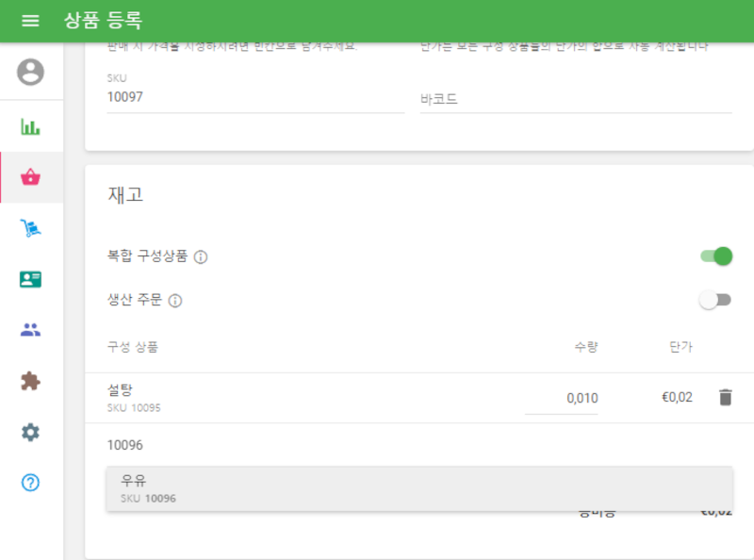Select the items basket icon in sidebar
The image size is (754, 560).
click(30, 178)
